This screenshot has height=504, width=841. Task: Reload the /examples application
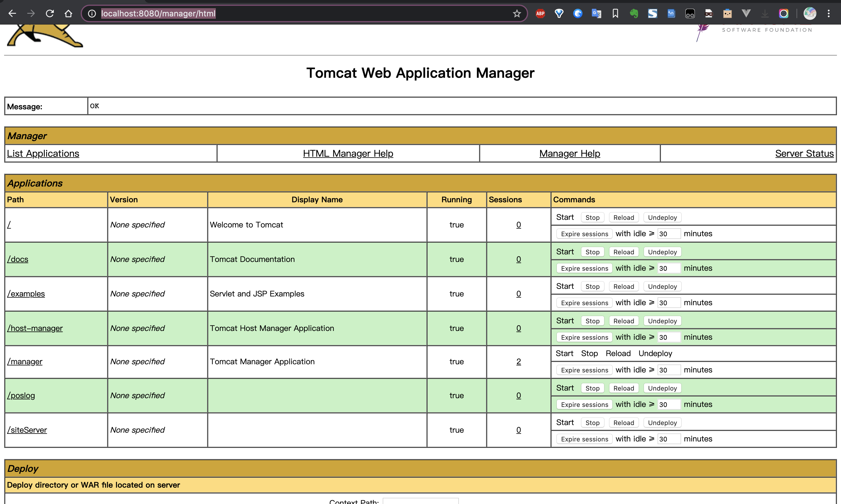623,286
